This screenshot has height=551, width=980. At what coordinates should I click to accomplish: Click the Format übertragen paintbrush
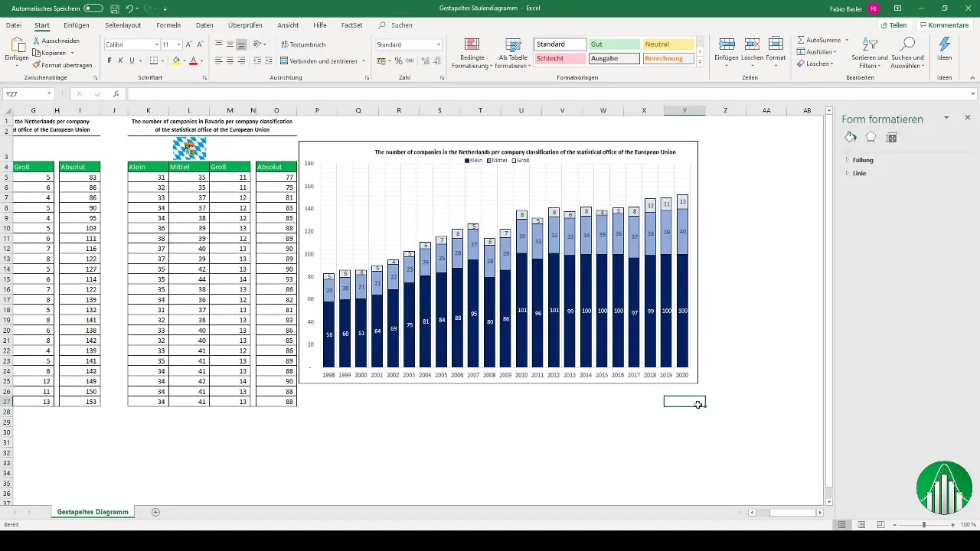[62, 65]
